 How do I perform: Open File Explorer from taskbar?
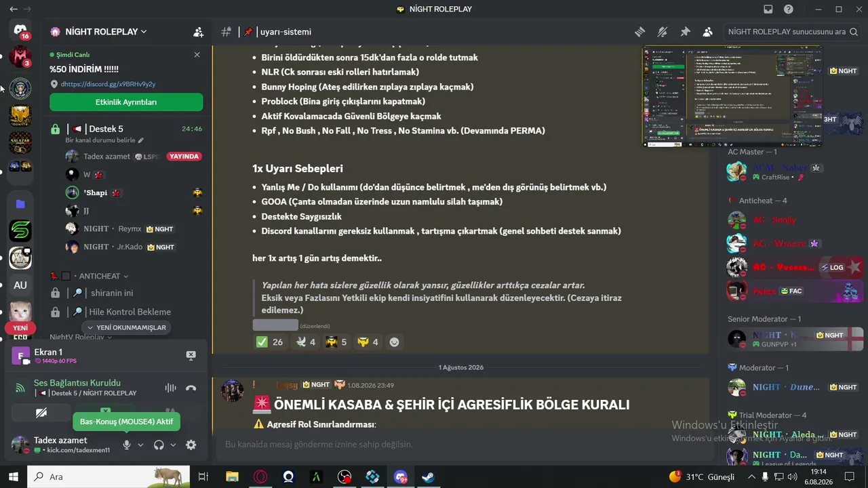point(232,476)
